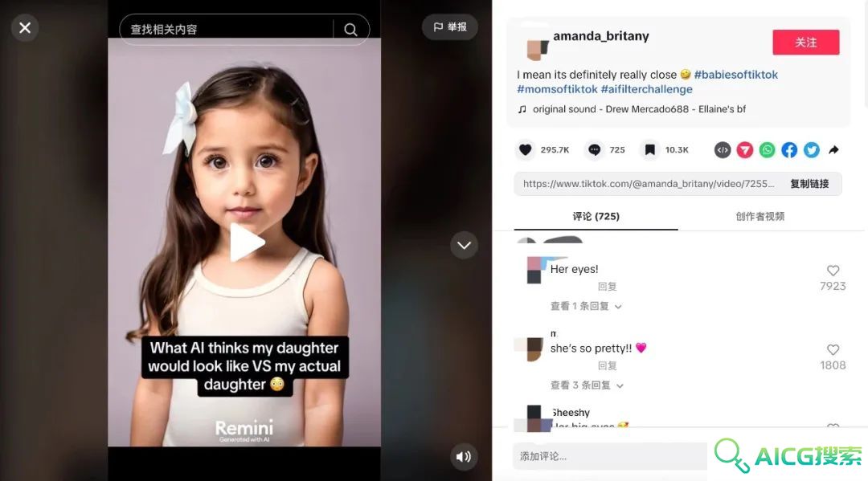Screen dimensions: 868x481
Task: Click the add comment input field
Action: click(610, 456)
